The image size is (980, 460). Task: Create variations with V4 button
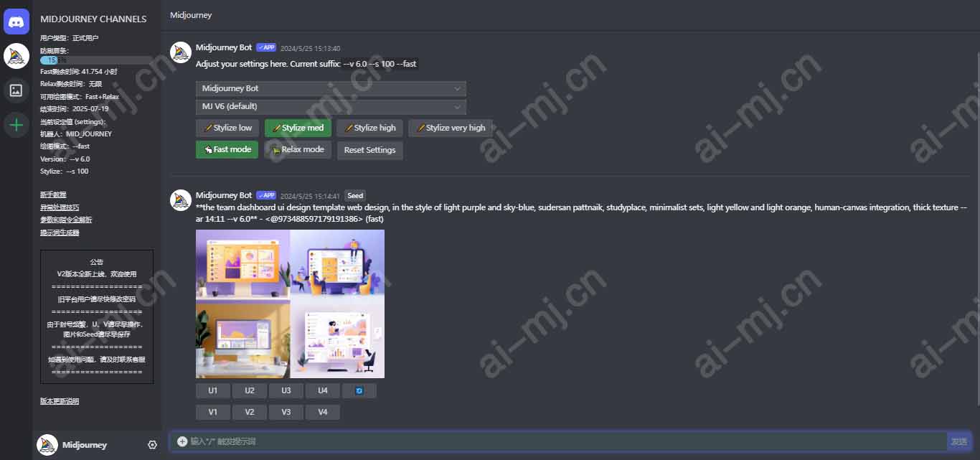tap(322, 412)
